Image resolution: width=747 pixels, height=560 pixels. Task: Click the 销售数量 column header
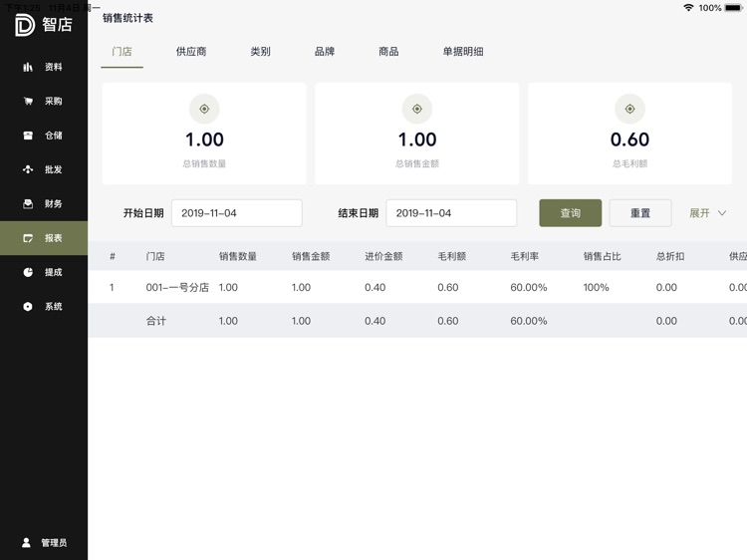click(x=238, y=256)
